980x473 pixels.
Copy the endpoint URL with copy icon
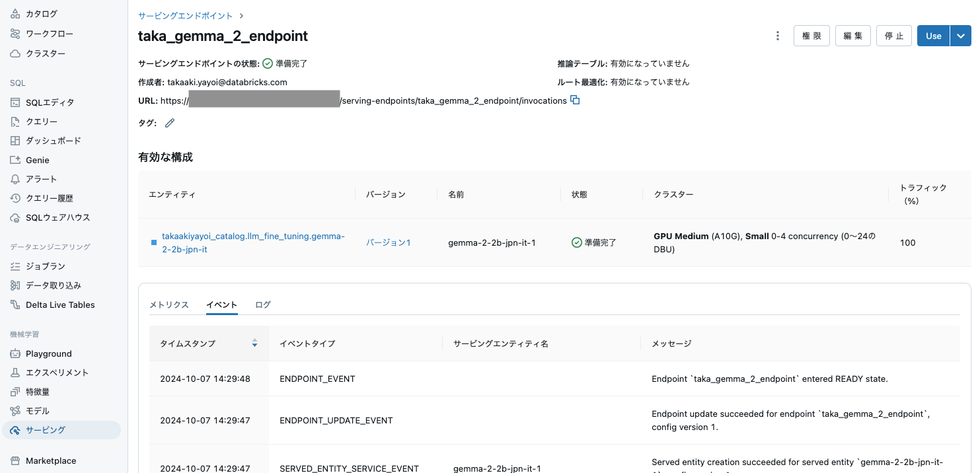575,100
